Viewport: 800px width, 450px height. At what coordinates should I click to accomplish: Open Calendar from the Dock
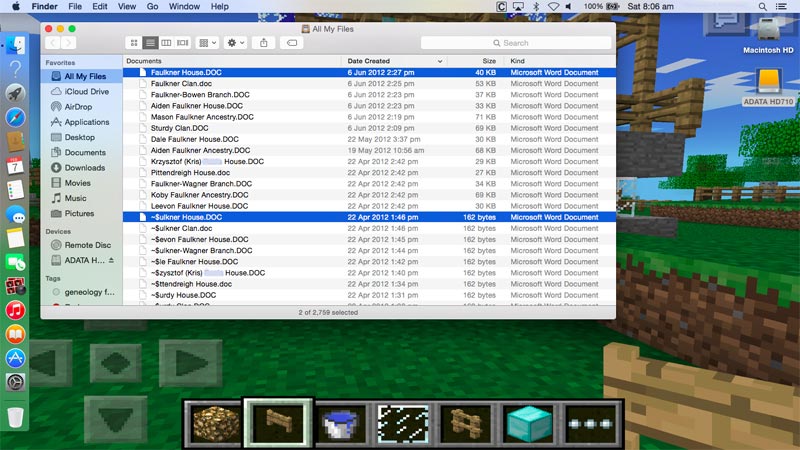tap(15, 166)
